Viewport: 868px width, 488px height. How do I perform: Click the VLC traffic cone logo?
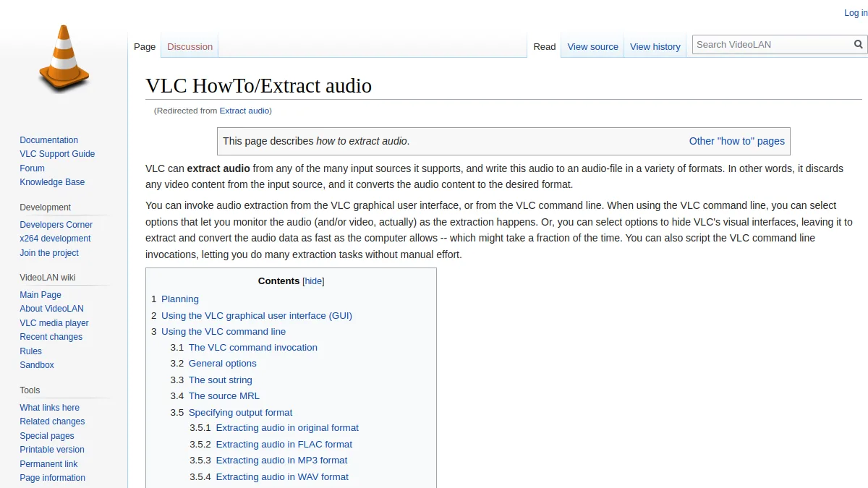[x=64, y=59]
